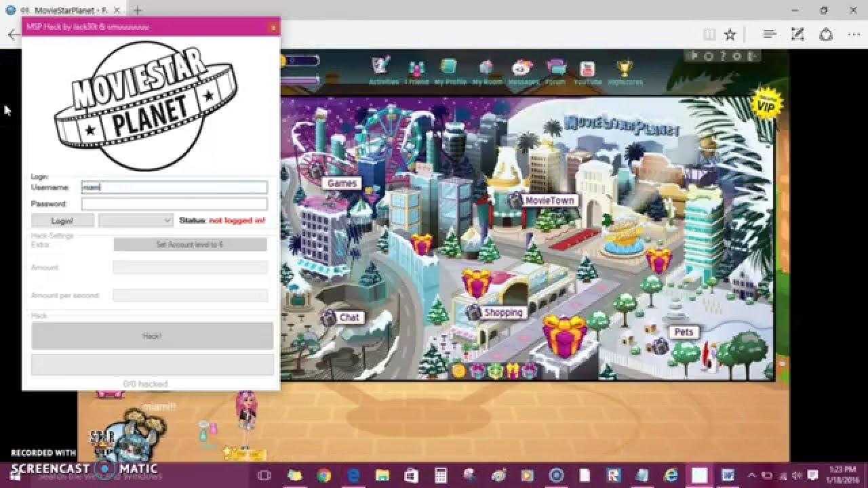Click in the Amount field
This screenshot has width=868, height=488.
[x=190, y=268]
